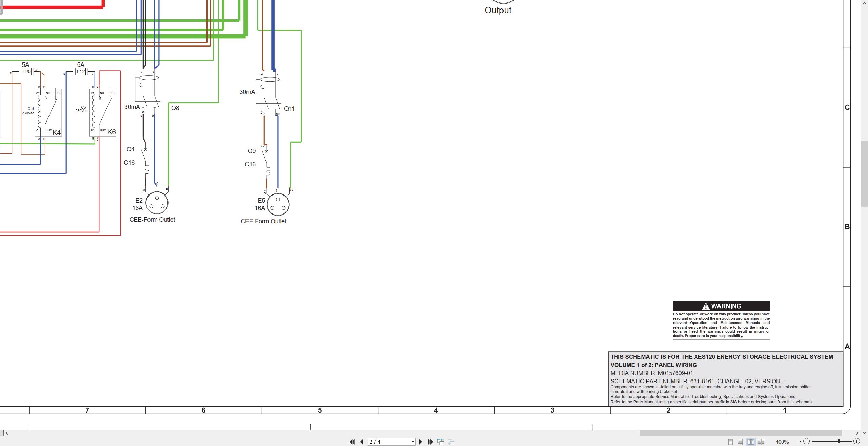Click the VOLUME 1 of 2: PANEL WIRING text
Screen dimensions: 868x446
[x=654, y=365]
